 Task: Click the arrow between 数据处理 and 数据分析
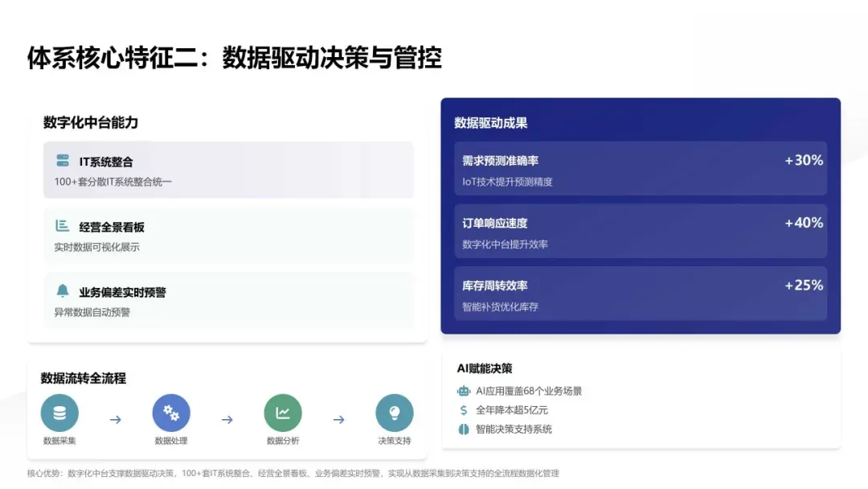coord(227,420)
